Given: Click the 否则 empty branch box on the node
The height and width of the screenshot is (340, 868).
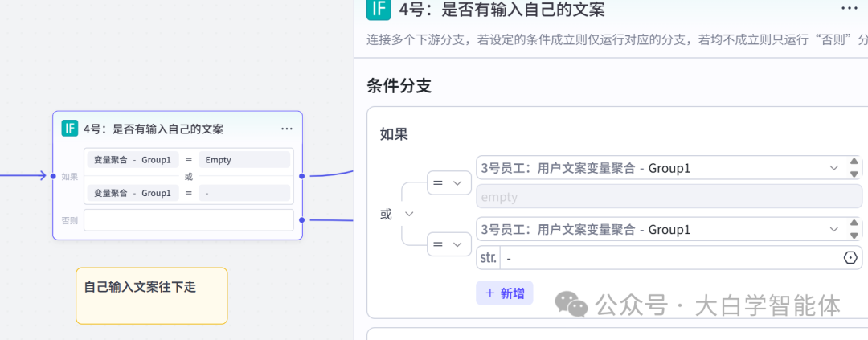Looking at the screenshot, I should (x=189, y=220).
